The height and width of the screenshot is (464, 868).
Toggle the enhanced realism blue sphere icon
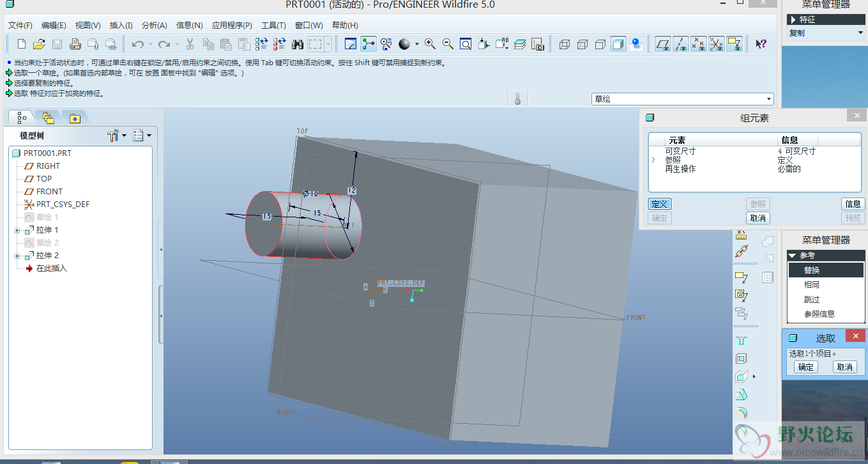[x=636, y=44]
